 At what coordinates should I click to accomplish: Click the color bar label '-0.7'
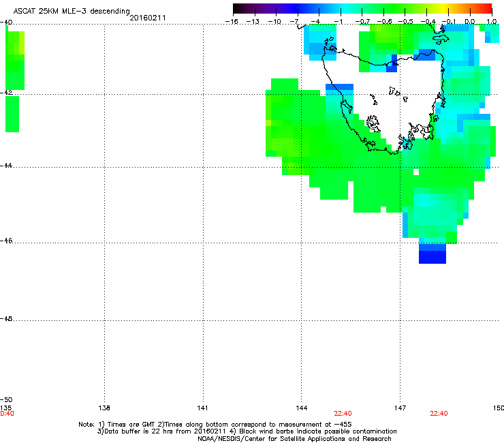[x=362, y=22]
